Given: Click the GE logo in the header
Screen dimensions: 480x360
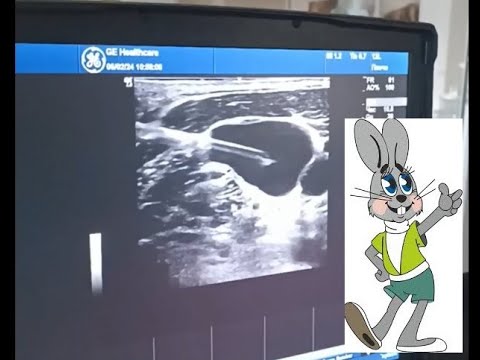Looking at the screenshot, I should (x=93, y=60).
